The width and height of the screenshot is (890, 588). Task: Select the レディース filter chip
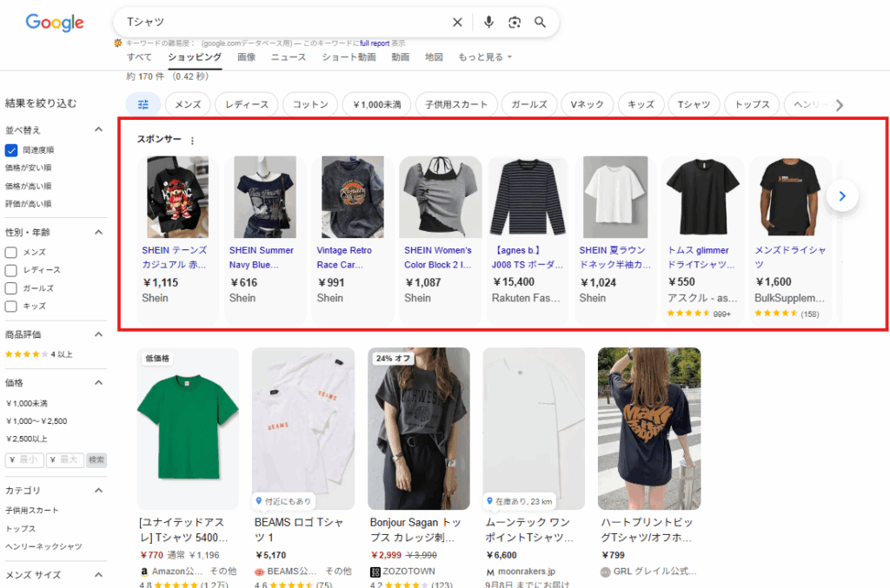pos(246,104)
